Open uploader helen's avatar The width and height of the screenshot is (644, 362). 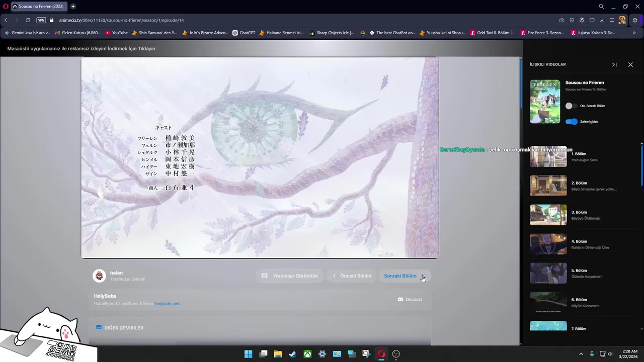[99, 276]
